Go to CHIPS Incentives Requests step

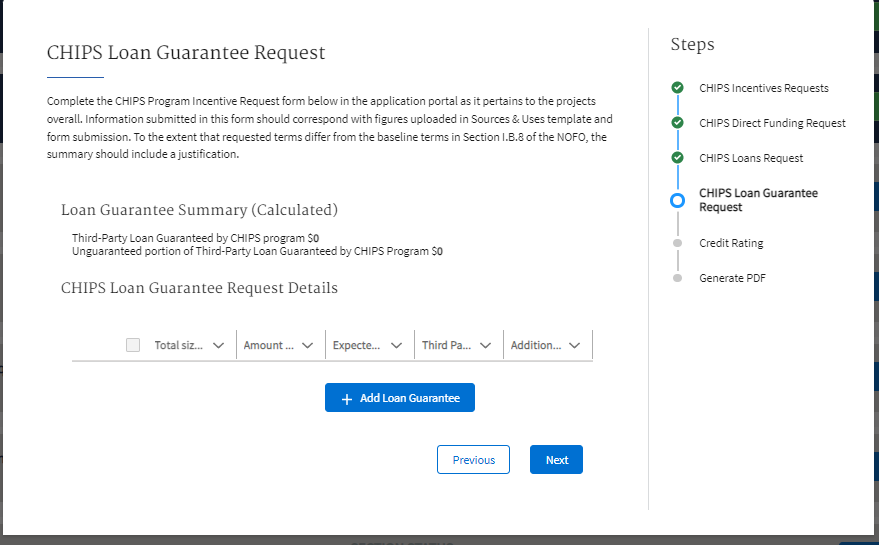763,88
